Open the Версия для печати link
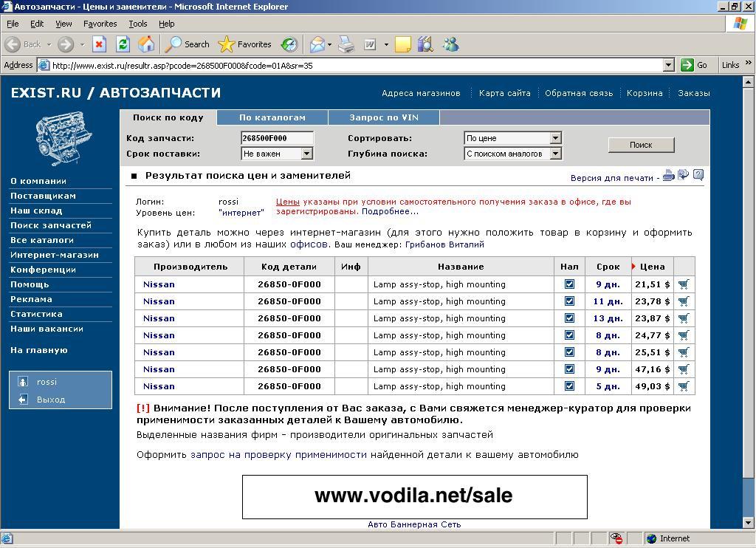 click(x=612, y=178)
